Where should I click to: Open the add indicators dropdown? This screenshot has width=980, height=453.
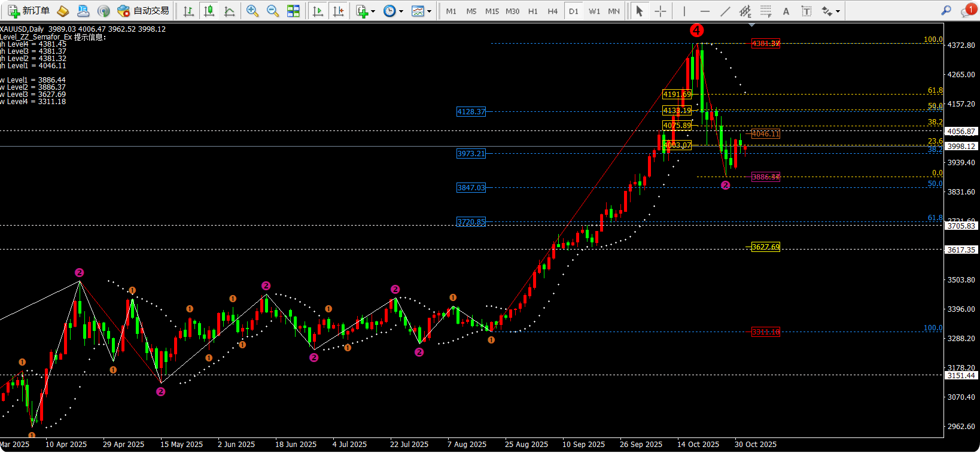(365, 11)
